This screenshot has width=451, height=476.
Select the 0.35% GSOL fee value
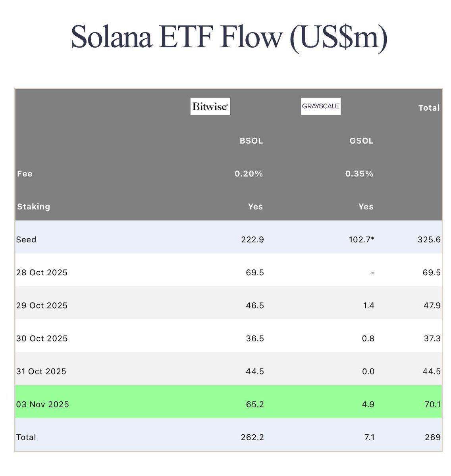359,174
